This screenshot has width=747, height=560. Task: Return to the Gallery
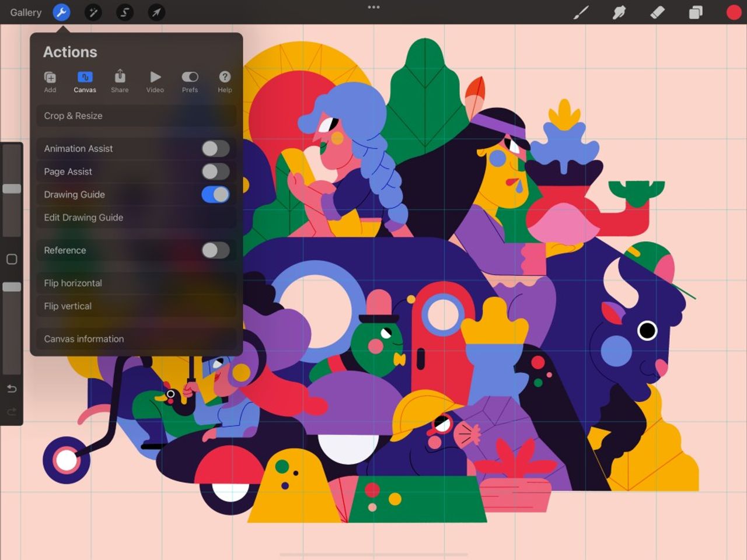pos(25,12)
